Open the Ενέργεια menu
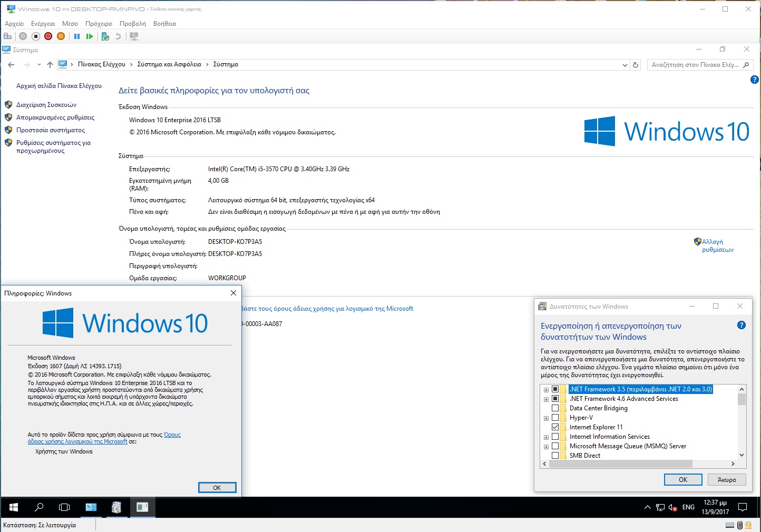761x532 pixels. 43,24
